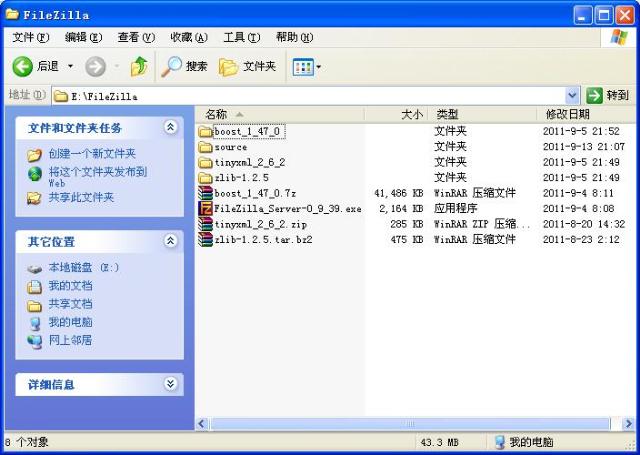The image size is (640, 455).
Task: Sort by the Date Modified (修改日期) column header
Action: tap(586, 115)
